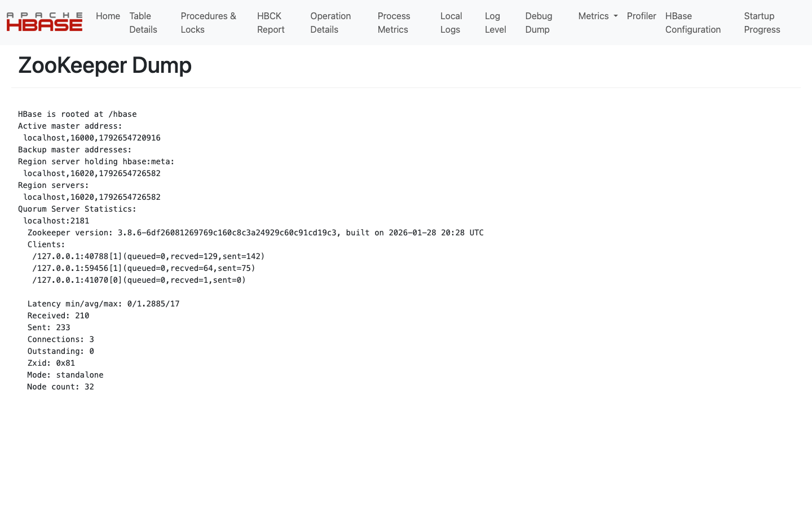812x508 pixels.
Task: Expand the Metrics dropdown menu
Action: click(x=598, y=16)
